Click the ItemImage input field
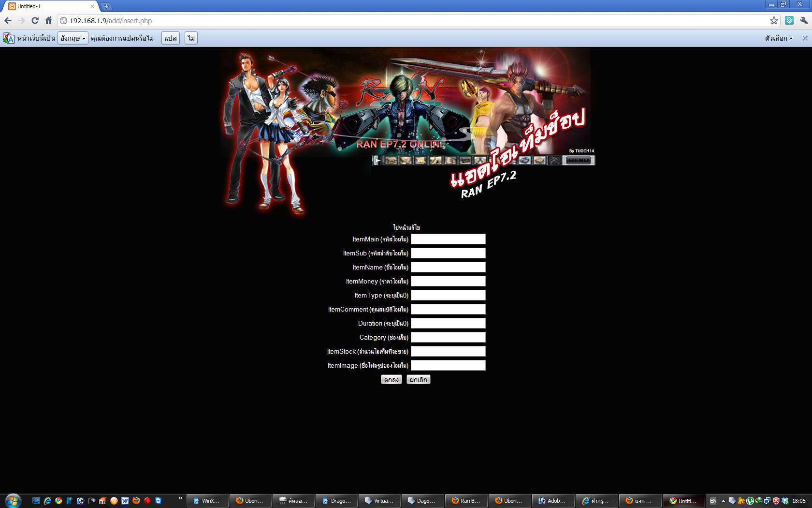This screenshot has height=508, width=812. pyautogui.click(x=448, y=365)
